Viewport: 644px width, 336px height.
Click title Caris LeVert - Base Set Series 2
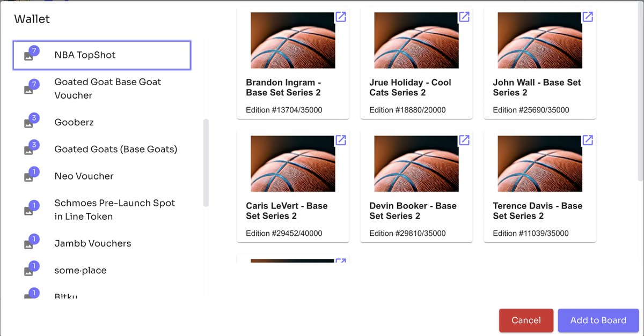click(x=287, y=211)
